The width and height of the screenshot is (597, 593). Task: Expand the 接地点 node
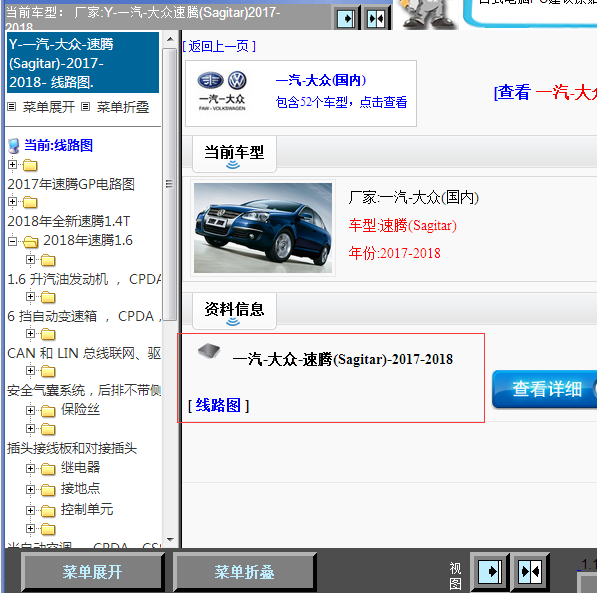tap(30, 489)
